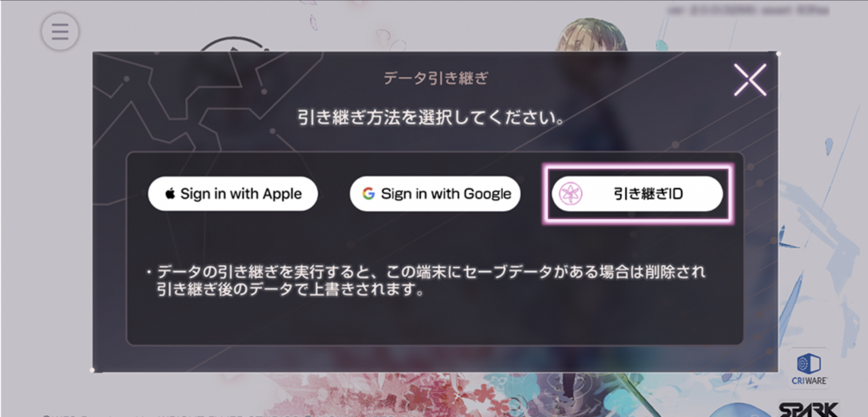The image size is (868, 417).
Task: Click the data overwrite warning note
Action: coord(427,282)
